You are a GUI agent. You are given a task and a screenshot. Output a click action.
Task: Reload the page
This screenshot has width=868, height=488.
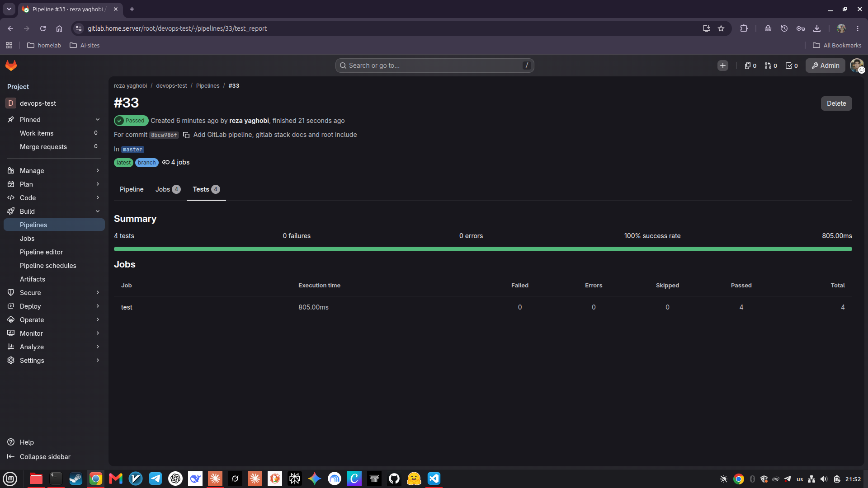(43, 28)
